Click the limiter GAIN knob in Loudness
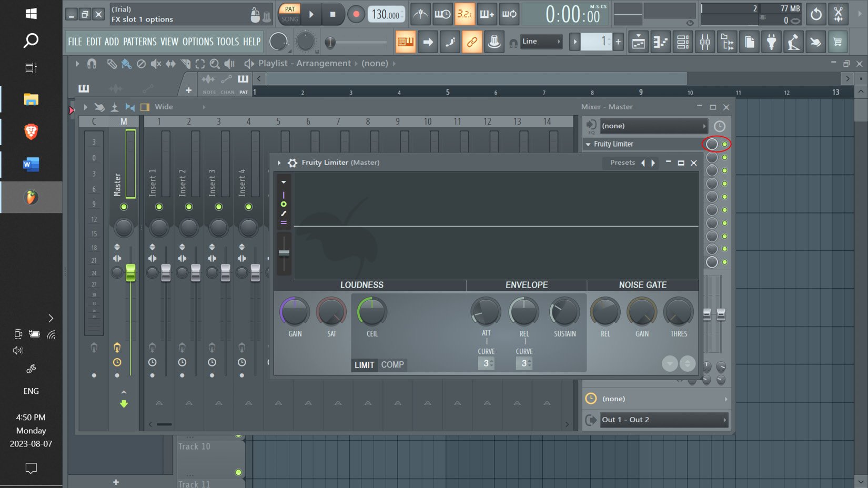 click(x=295, y=312)
